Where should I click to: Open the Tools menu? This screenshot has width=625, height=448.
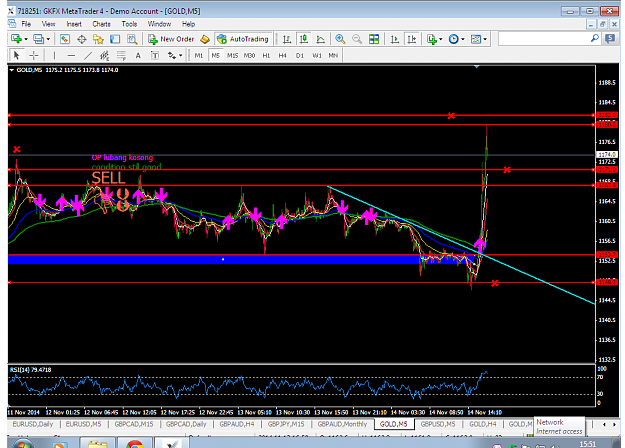[x=129, y=24]
